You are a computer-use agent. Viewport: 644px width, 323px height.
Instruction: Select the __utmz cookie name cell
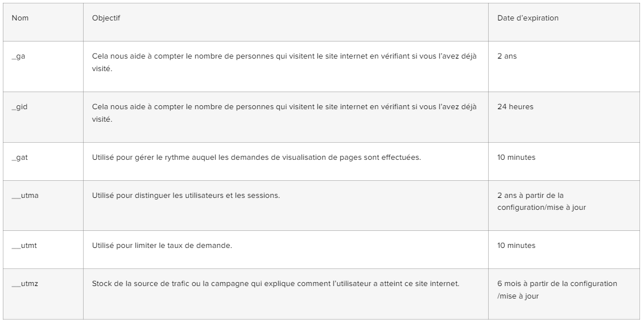coord(25,284)
